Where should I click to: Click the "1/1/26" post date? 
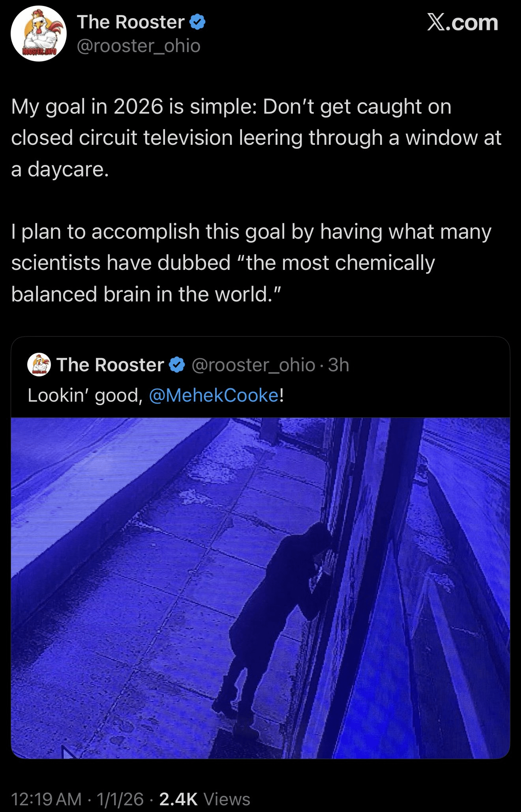tap(120, 799)
